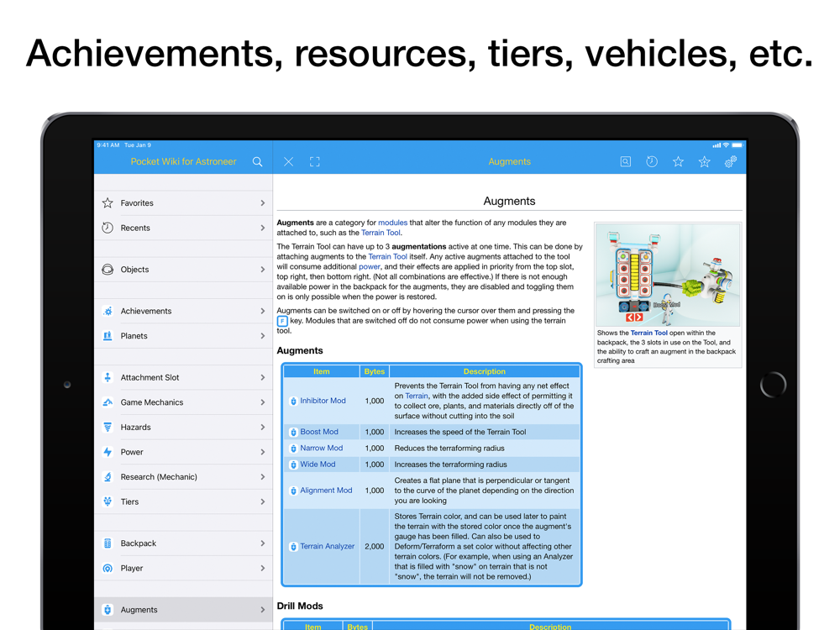Open settings gear icon
Image resolution: width=840 pixels, height=630 pixels.
pyautogui.click(x=731, y=161)
